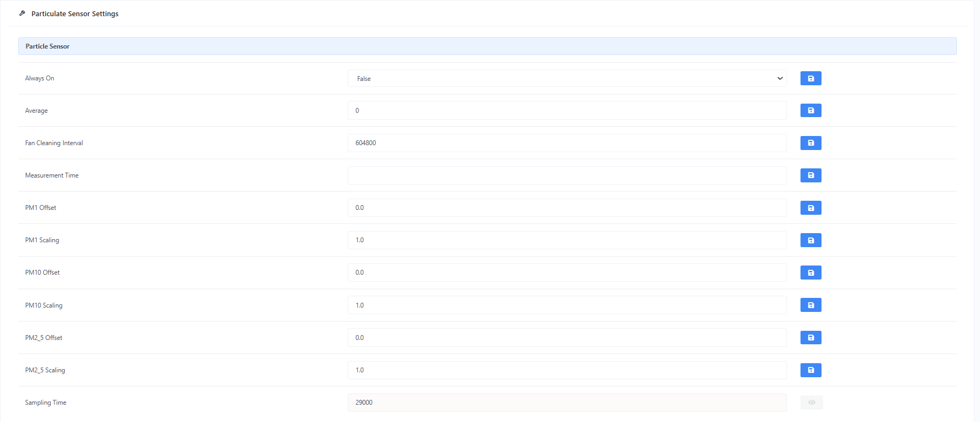Click the empty Measurement Time field
This screenshot has width=980, height=422.
coord(567,175)
